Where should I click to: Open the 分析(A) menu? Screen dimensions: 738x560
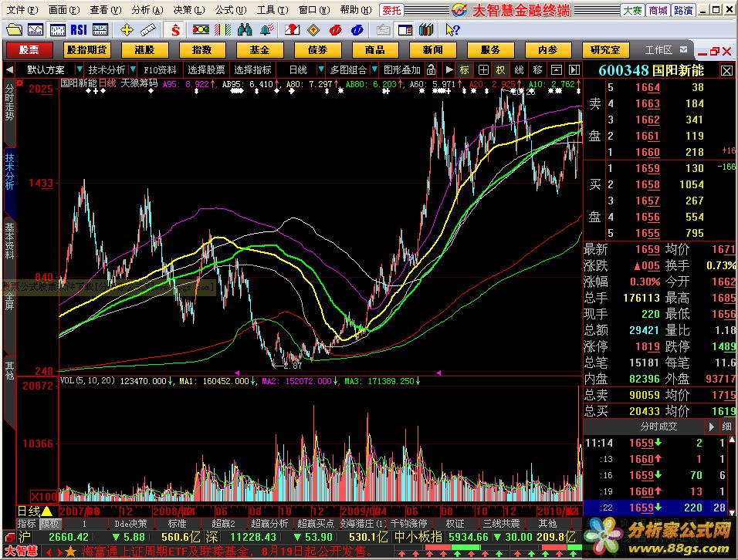[x=147, y=10]
